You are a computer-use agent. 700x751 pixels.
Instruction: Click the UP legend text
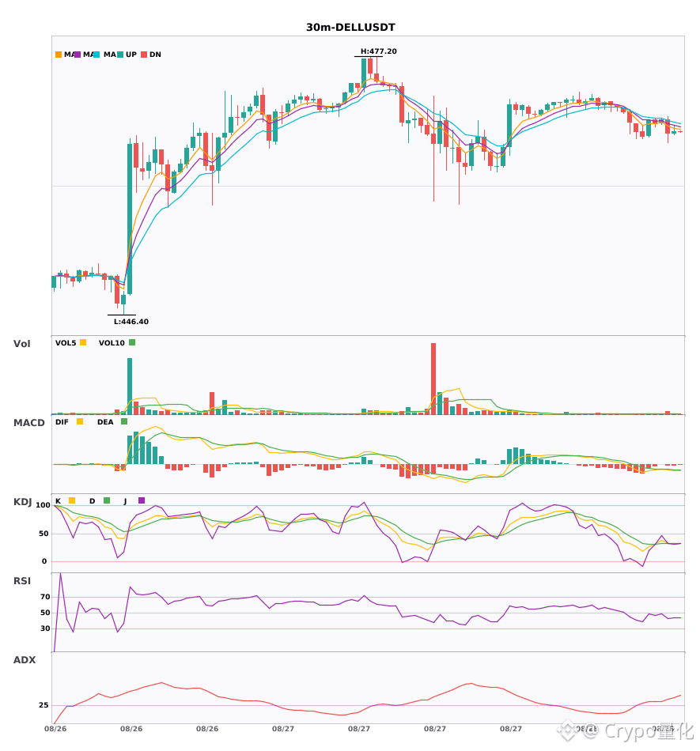(x=131, y=55)
